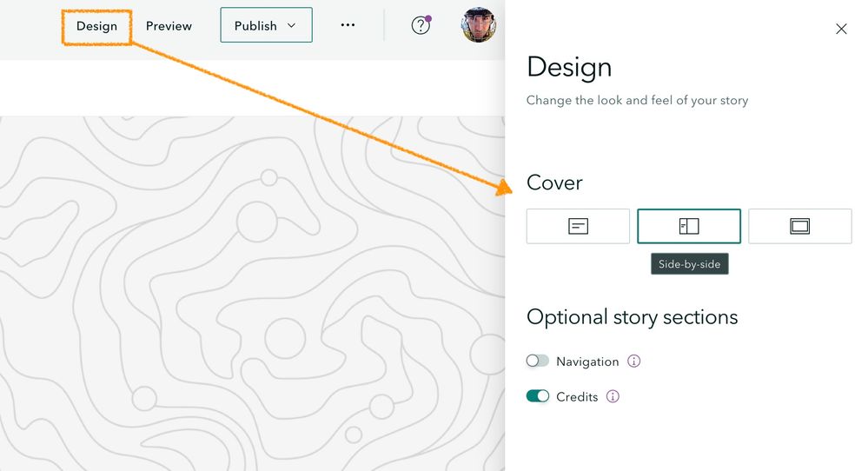Click the Cover section heading
This screenshot has width=868, height=471.
click(554, 182)
